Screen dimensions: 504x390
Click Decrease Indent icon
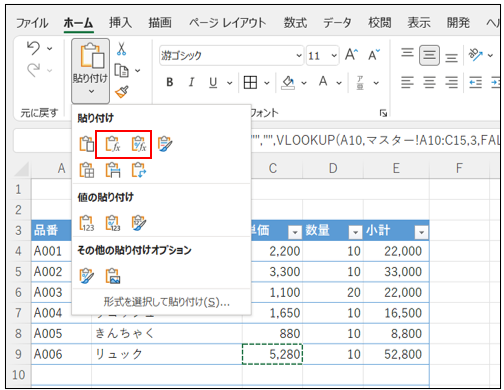coord(476,82)
